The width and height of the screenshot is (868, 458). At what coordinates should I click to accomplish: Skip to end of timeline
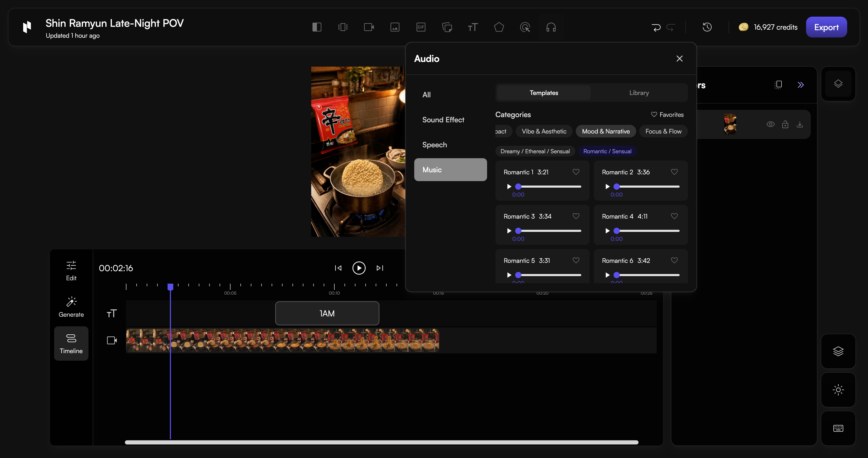tap(380, 268)
